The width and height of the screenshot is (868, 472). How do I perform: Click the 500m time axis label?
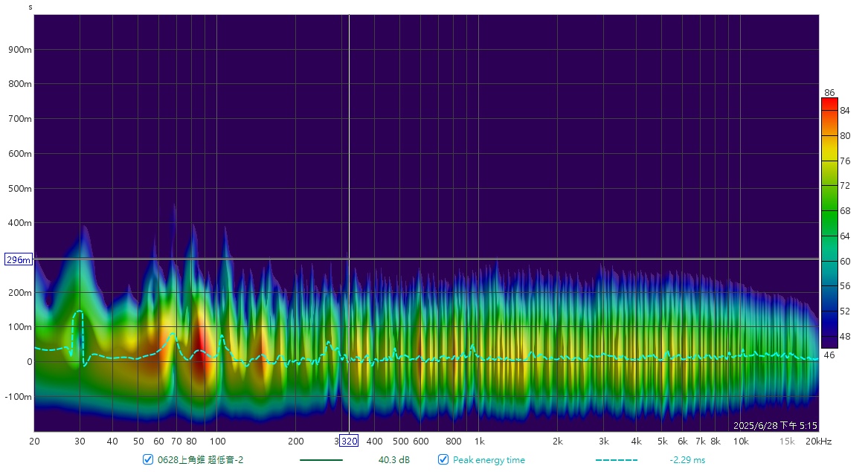(20, 189)
